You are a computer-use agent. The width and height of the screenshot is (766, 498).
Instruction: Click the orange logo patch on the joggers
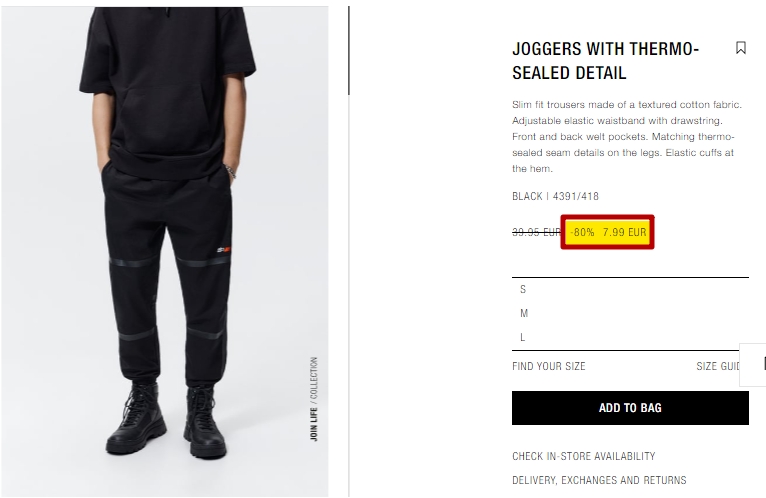pos(224,250)
